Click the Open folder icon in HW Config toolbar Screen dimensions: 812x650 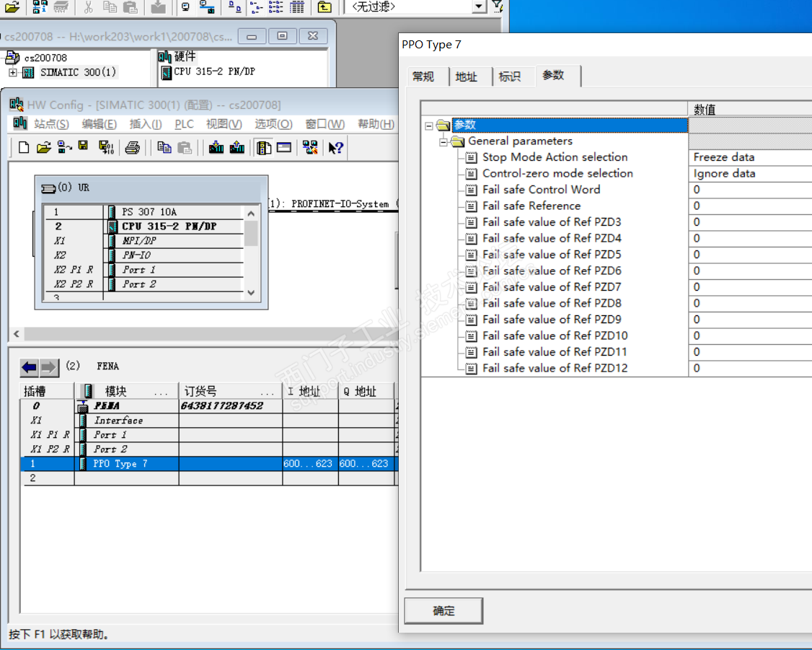[x=43, y=148]
